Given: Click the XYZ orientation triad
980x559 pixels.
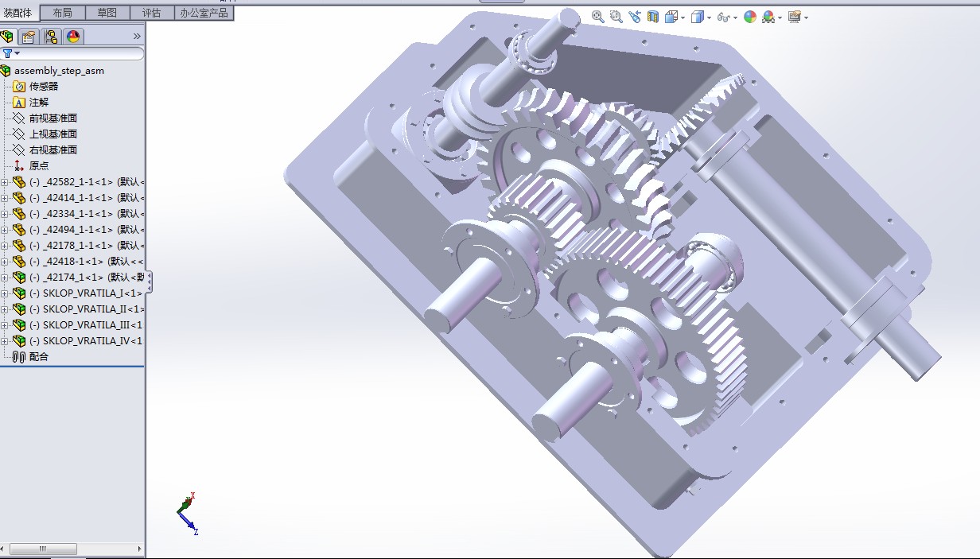Looking at the screenshot, I should click(x=188, y=513).
